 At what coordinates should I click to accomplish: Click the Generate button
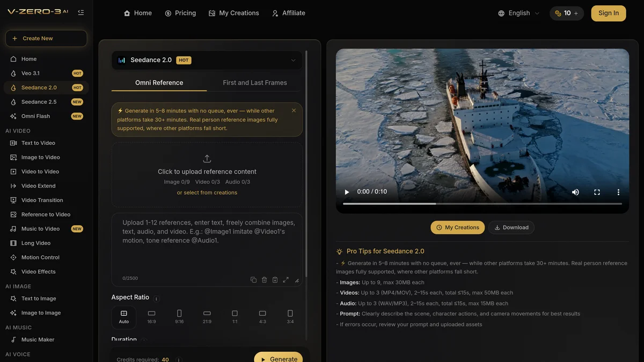279,358
